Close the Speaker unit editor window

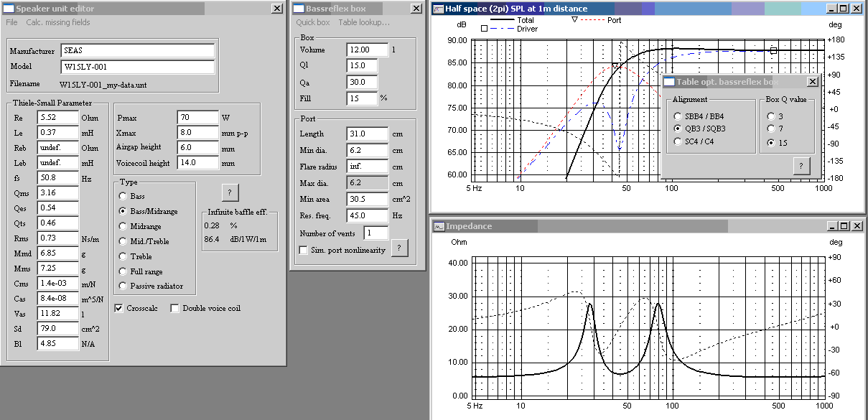coord(277,8)
